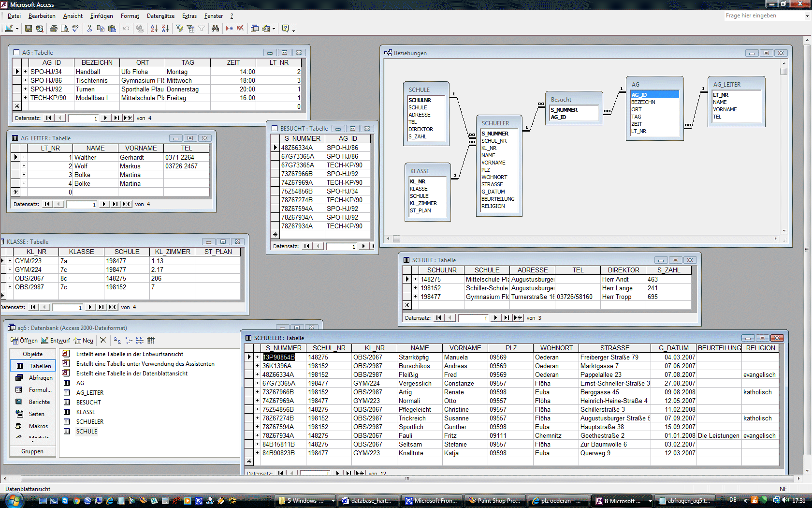Click the Find binoculars icon
The image size is (812, 508).
point(216,29)
